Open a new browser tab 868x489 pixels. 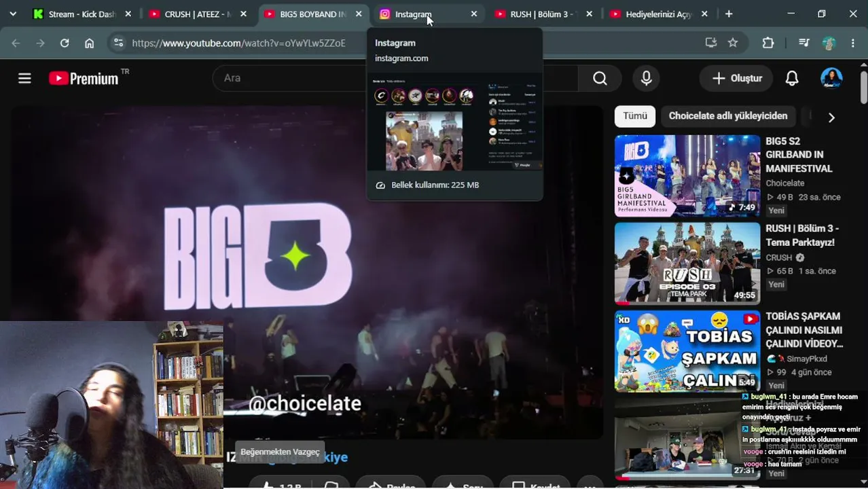pos(729,14)
